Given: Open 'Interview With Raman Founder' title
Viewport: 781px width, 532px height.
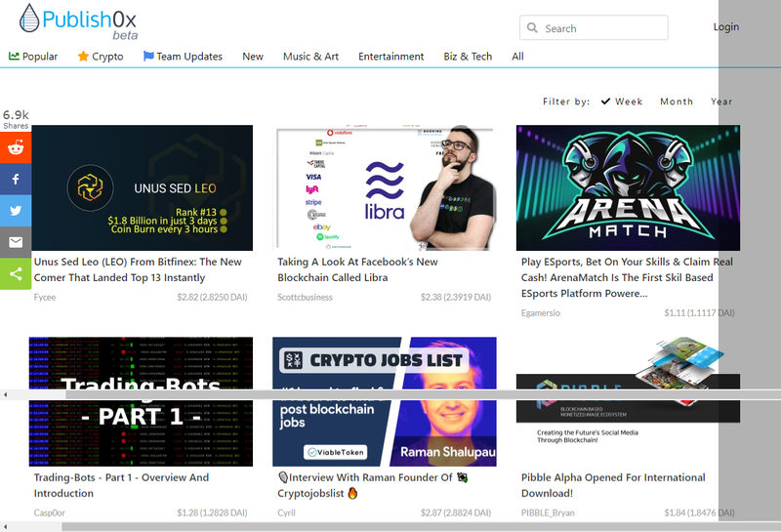Looking at the screenshot, I should click(x=373, y=485).
